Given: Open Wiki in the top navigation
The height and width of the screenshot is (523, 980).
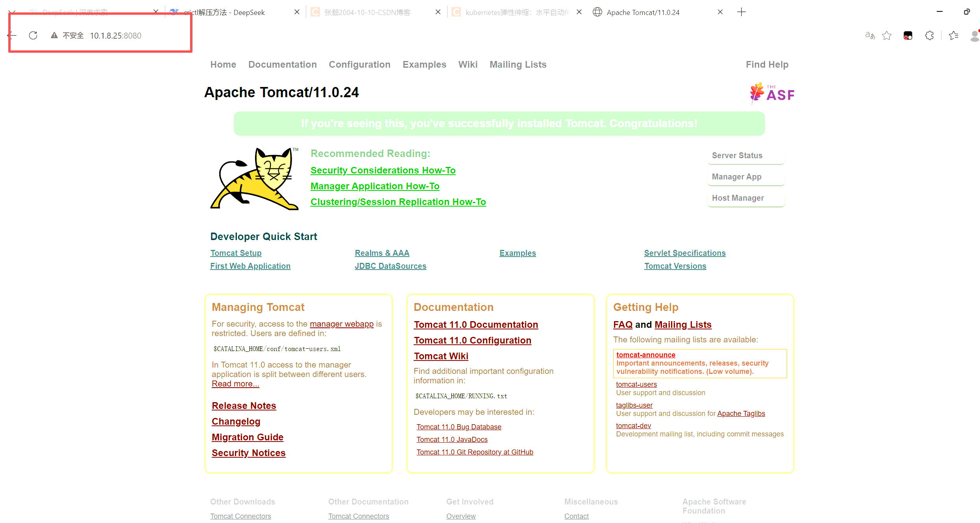Looking at the screenshot, I should click(468, 65).
